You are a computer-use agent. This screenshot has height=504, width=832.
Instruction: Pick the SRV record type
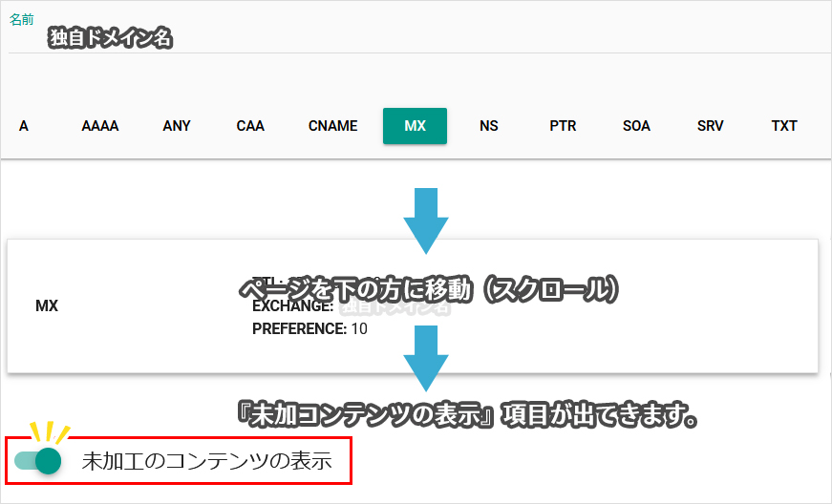click(711, 126)
